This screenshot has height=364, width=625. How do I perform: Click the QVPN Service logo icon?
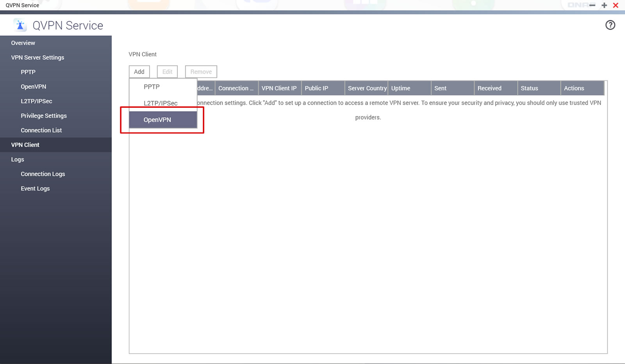20,25
